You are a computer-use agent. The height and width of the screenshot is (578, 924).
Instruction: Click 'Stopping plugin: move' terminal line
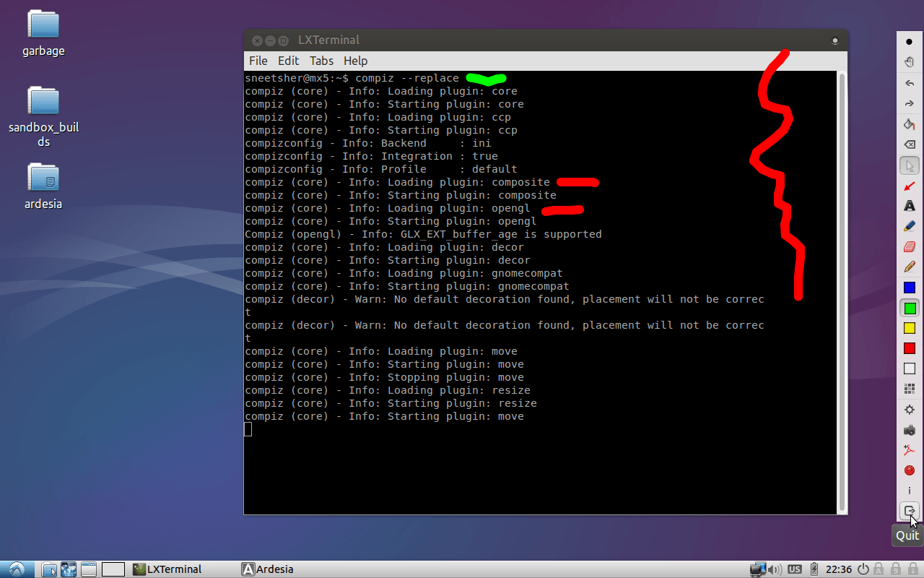(384, 377)
